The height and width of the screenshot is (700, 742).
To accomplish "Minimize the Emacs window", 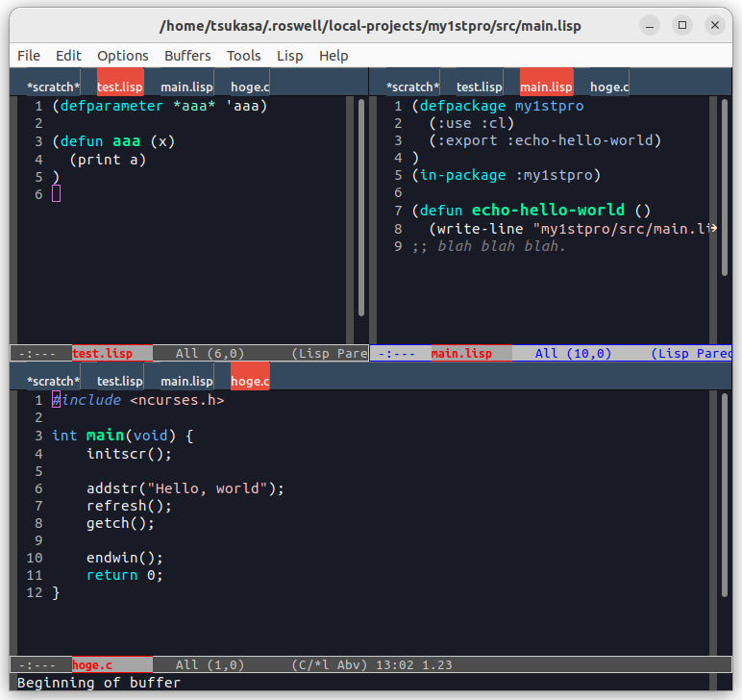I will [650, 26].
